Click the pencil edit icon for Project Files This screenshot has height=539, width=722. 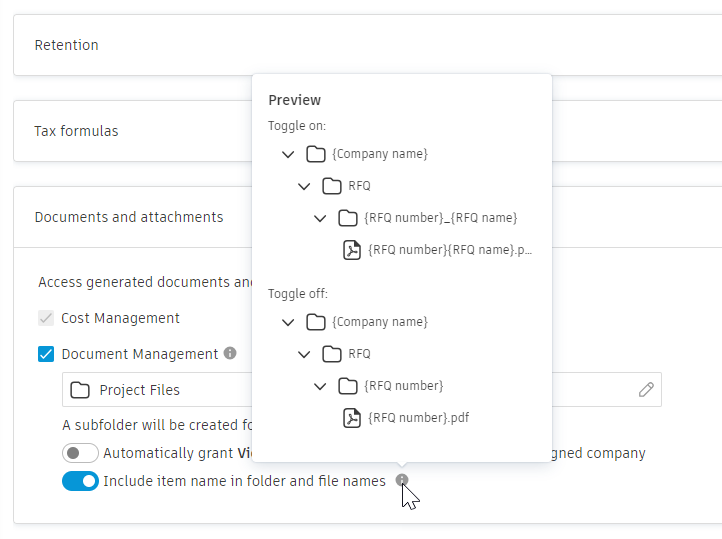tap(646, 389)
